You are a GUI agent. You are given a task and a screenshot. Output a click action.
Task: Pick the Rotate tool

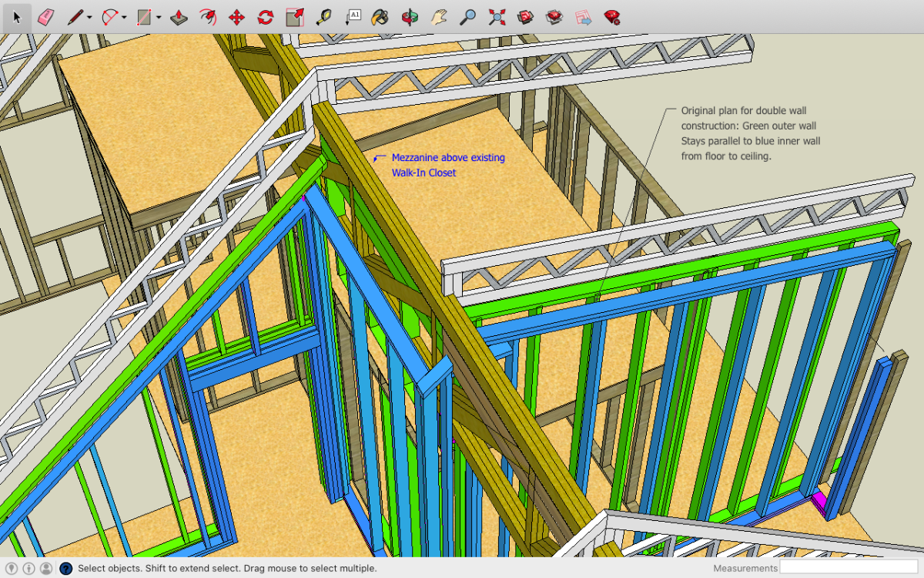(x=266, y=17)
